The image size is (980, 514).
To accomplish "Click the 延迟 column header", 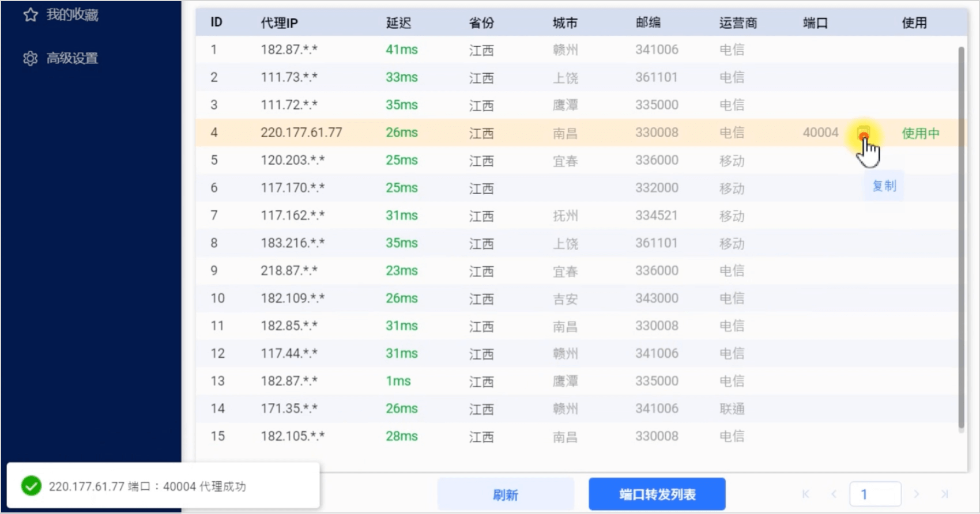I will point(398,22).
